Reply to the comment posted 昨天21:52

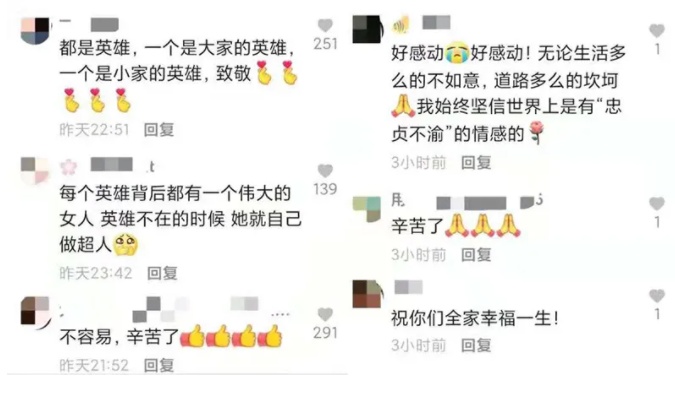(159, 365)
